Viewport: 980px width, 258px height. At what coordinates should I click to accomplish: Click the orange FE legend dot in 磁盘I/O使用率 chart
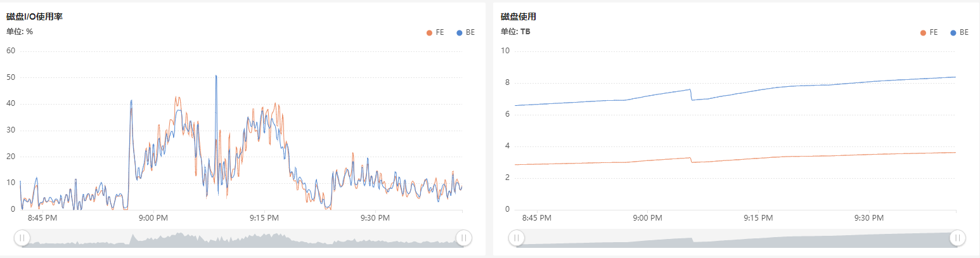pyautogui.click(x=429, y=32)
